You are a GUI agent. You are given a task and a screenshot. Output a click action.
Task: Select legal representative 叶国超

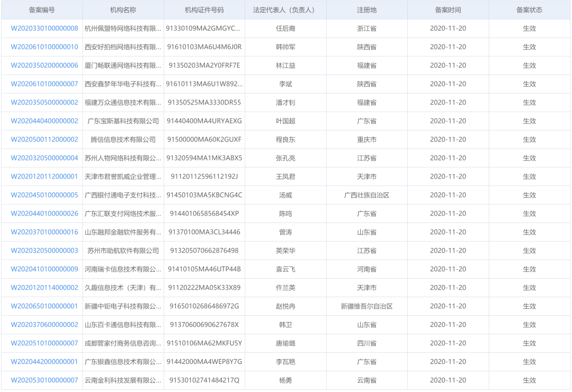point(285,121)
